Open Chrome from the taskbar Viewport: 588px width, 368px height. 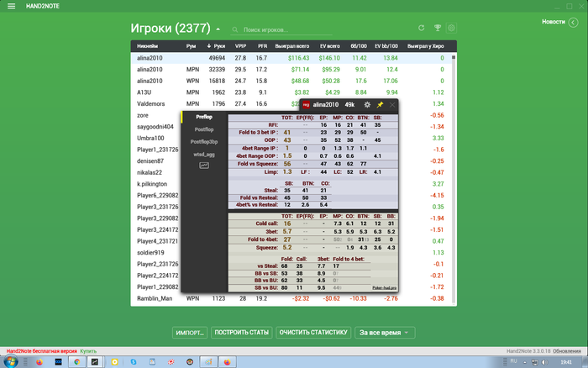77,362
